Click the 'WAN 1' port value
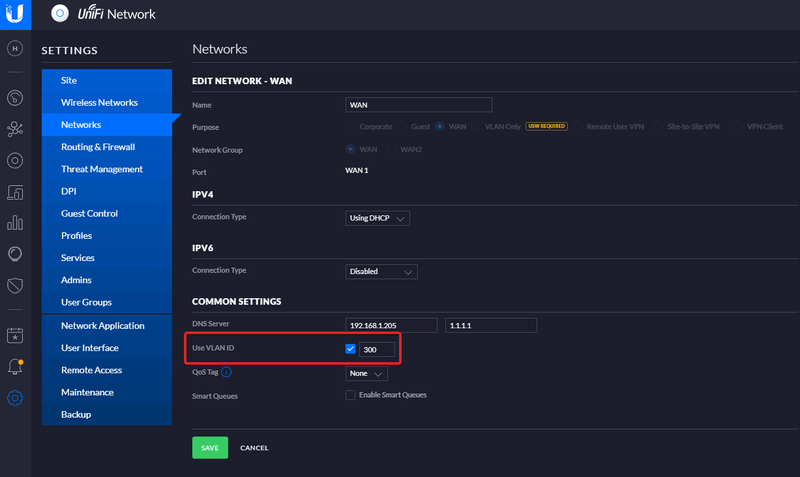The height and width of the screenshot is (477, 800). point(357,170)
